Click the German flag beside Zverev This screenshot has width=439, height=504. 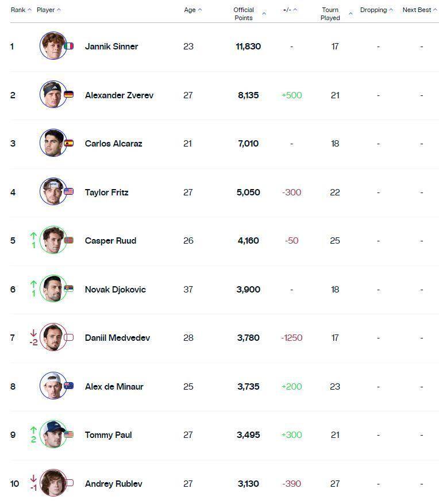69,95
